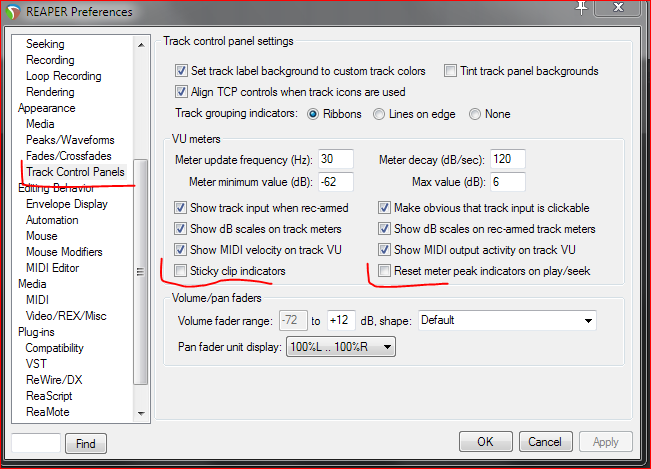The width and height of the screenshot is (651, 469).
Task: Select Ribbons grouping indicator
Action: tap(313, 114)
